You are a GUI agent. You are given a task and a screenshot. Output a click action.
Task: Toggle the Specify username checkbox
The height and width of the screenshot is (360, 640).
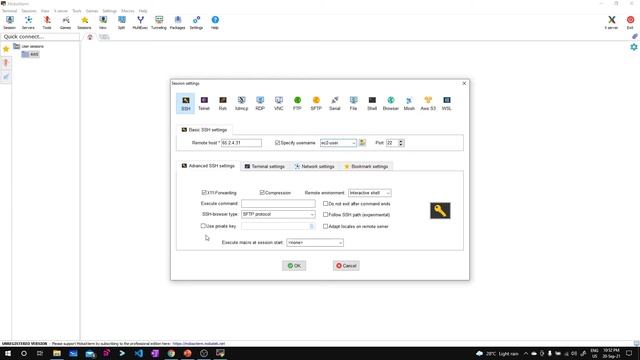[278, 143]
